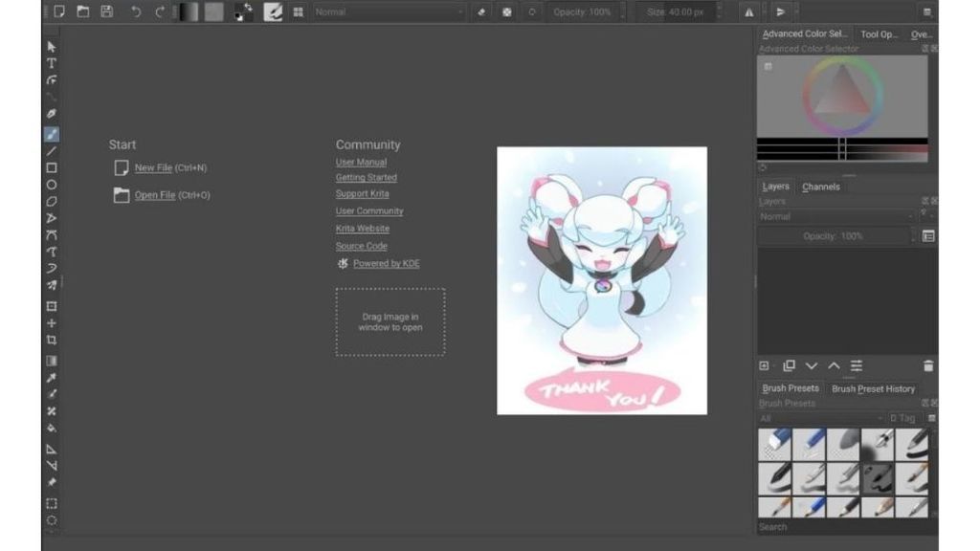Select the Transform tool
The image size is (980, 551).
tap(52, 306)
